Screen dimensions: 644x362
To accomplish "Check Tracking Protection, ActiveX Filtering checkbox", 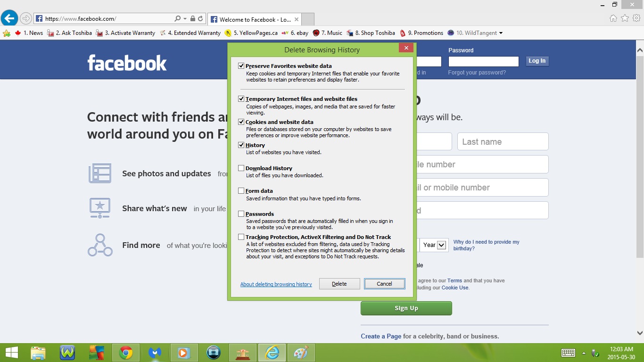I will click(241, 237).
